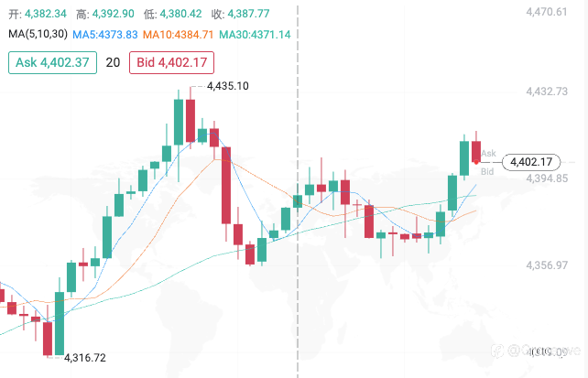Select the 4,394.85 price axis label
This screenshot has height=378, width=588.
pos(547,178)
